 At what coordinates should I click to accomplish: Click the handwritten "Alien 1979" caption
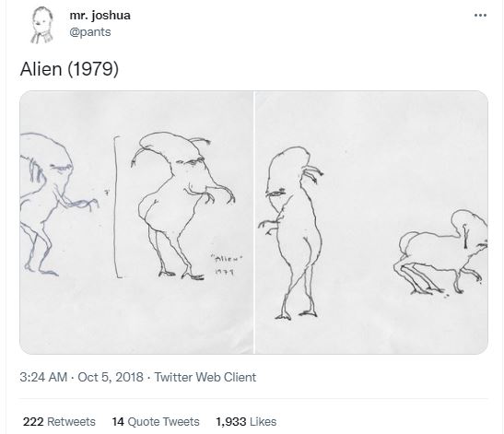[227, 264]
